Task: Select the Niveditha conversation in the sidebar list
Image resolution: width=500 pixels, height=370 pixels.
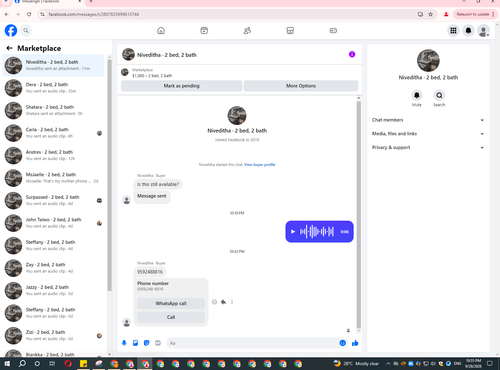Action: pyautogui.click(x=53, y=65)
